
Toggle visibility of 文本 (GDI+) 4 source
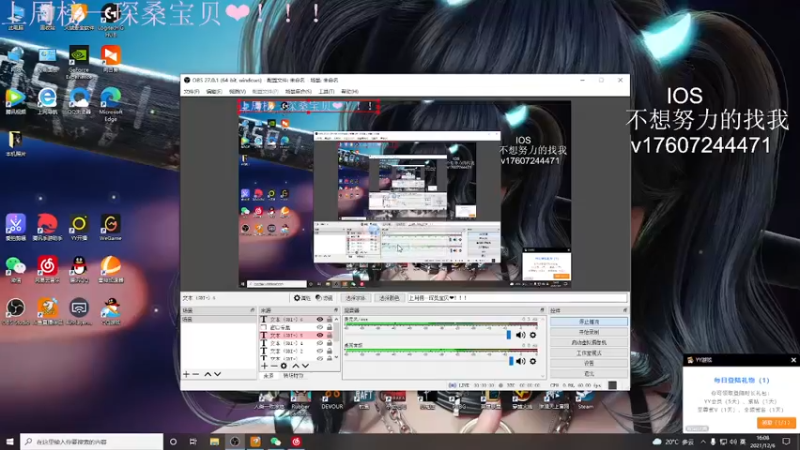click(x=320, y=343)
